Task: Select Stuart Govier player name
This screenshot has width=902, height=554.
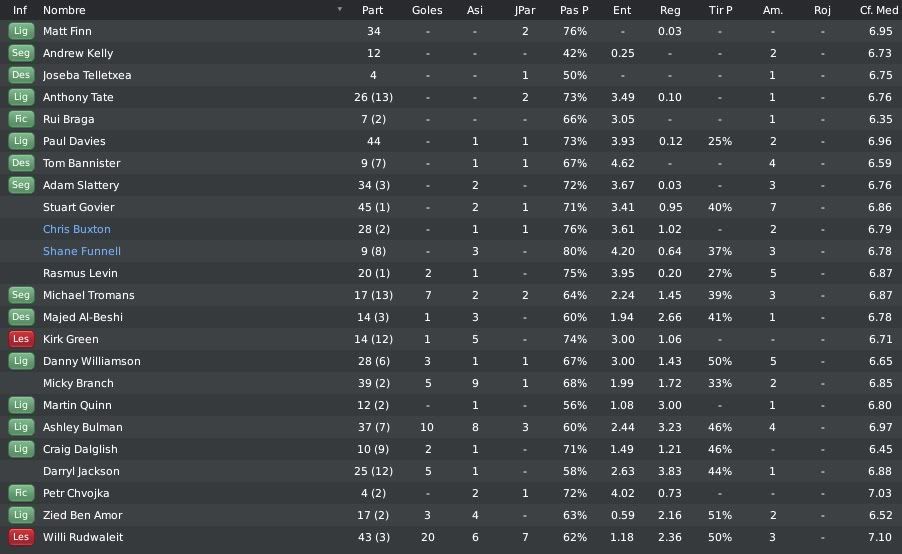Action: (78, 207)
